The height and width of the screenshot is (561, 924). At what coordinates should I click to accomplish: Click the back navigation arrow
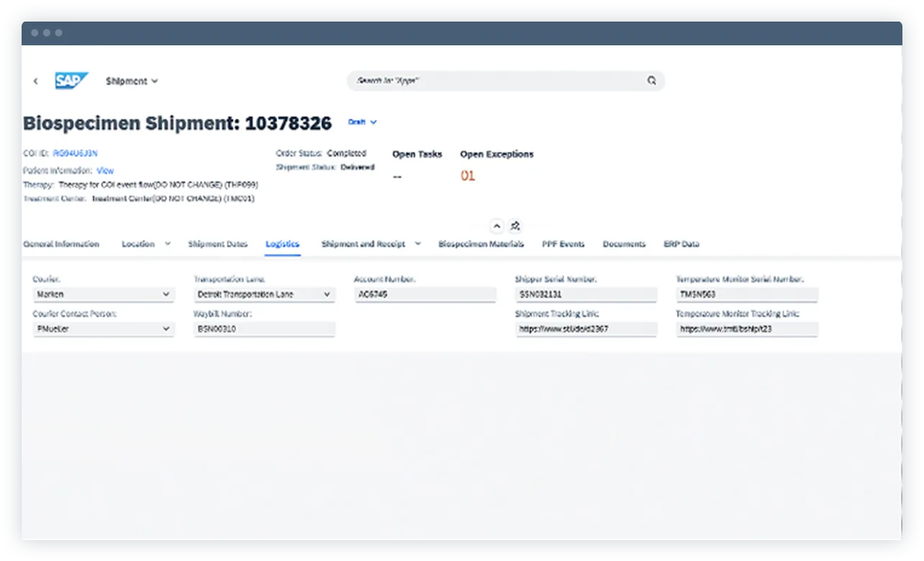coord(36,81)
